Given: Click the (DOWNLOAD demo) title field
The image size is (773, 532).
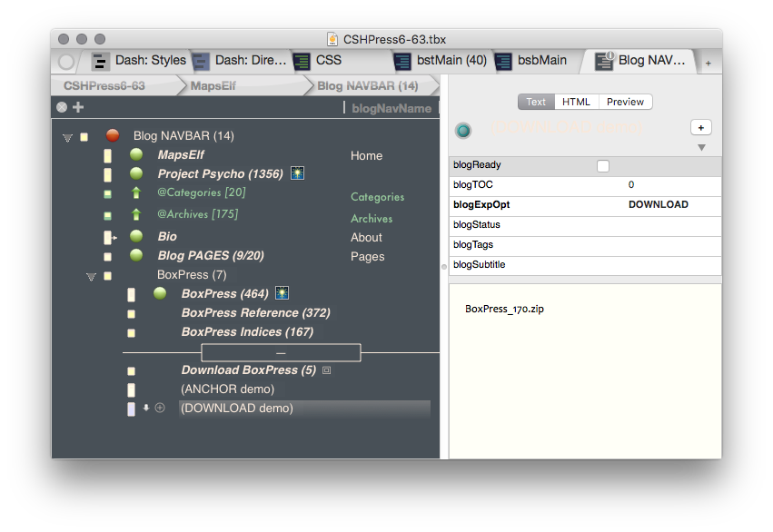Looking at the screenshot, I should (567, 128).
